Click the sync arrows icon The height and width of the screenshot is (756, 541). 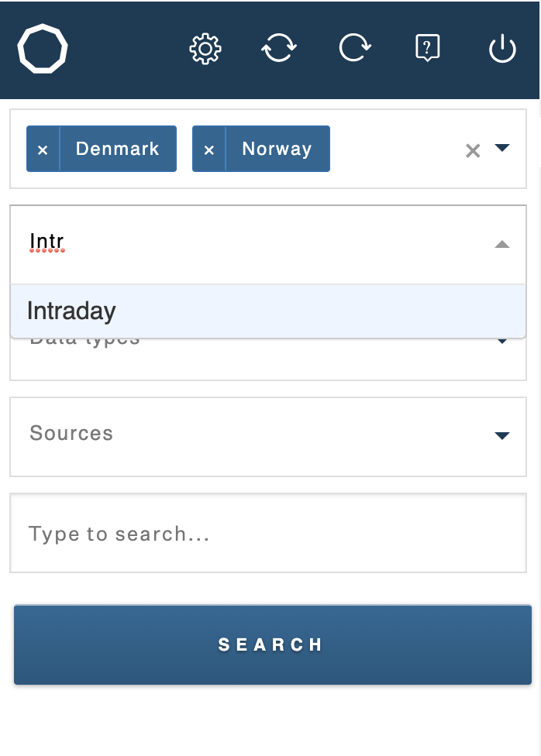click(x=279, y=48)
